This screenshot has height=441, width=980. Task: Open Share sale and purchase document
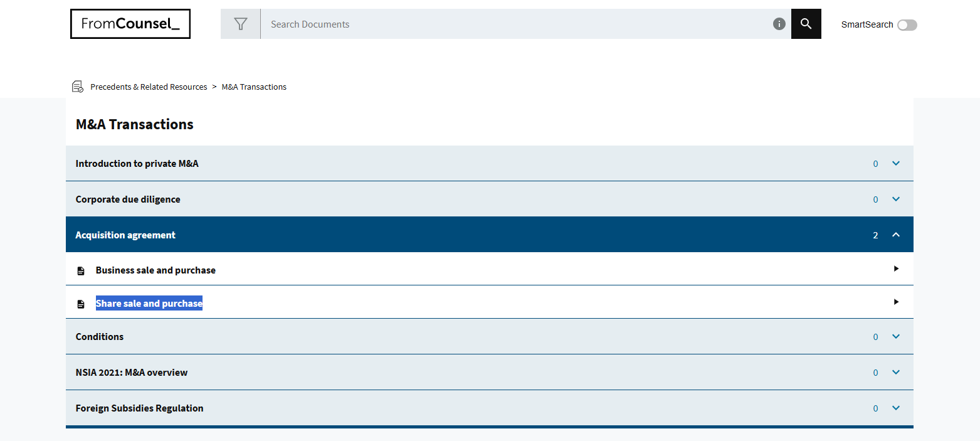149,304
